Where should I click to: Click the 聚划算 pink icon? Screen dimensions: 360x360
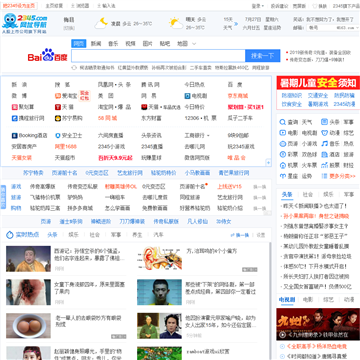click(14, 107)
